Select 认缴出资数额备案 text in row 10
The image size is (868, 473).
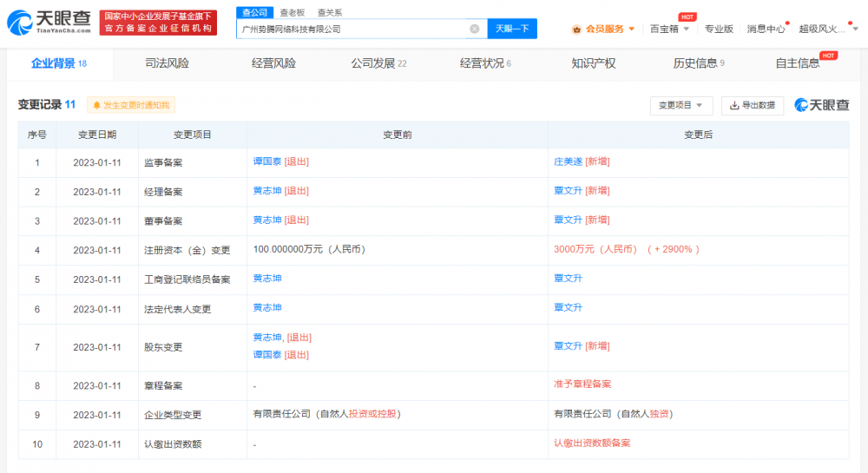pos(592,443)
